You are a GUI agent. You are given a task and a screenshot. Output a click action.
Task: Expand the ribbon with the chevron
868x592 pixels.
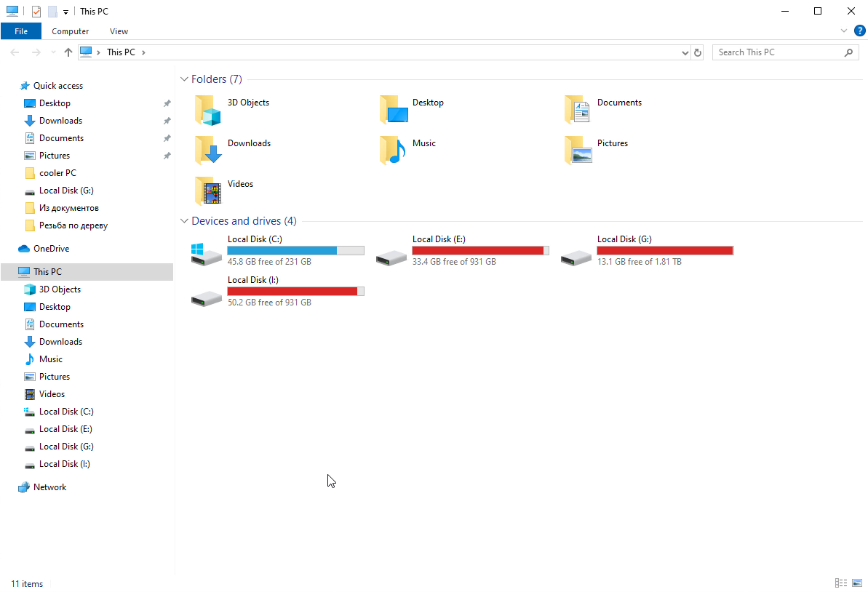coord(844,31)
